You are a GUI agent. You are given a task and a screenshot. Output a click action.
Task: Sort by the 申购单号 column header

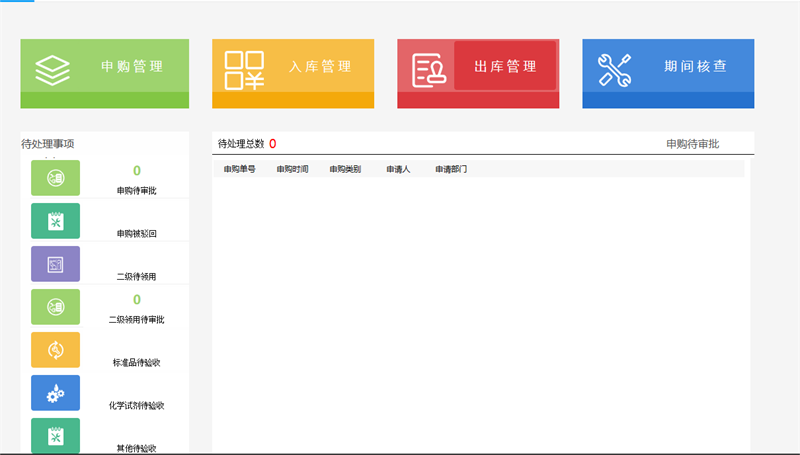(x=239, y=170)
